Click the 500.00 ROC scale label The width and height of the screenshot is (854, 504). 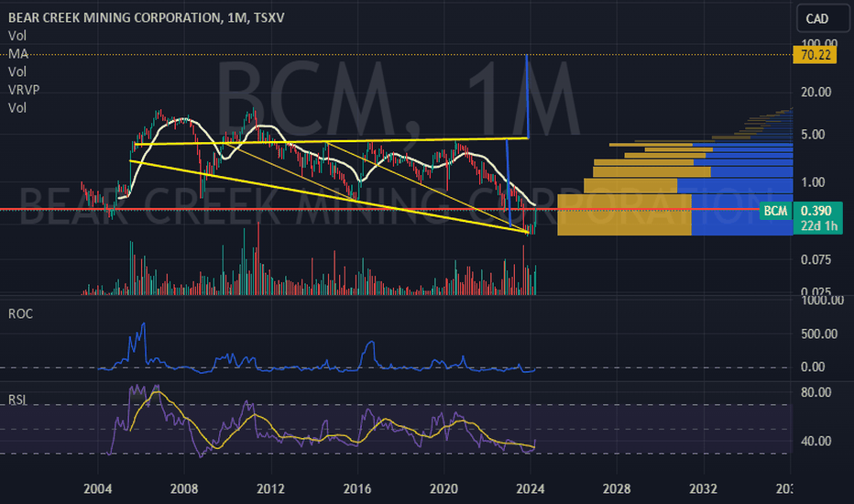tap(819, 334)
